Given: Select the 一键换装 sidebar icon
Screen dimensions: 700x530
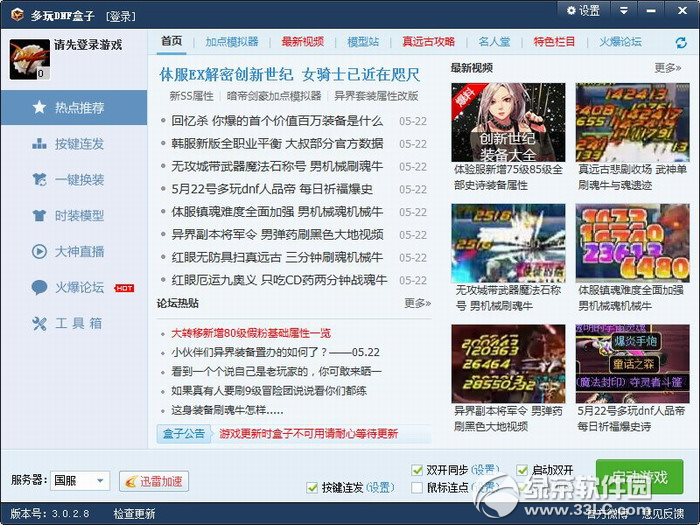Looking at the screenshot, I should pos(39,179).
